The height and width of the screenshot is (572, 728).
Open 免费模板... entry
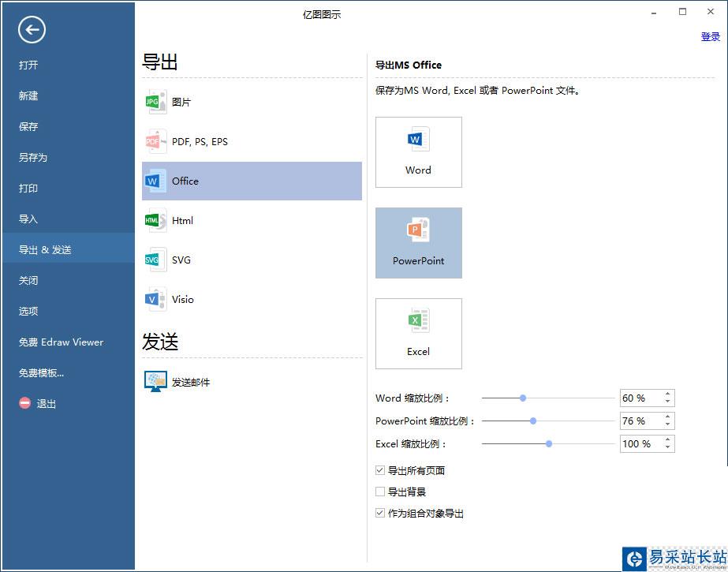click(x=69, y=373)
